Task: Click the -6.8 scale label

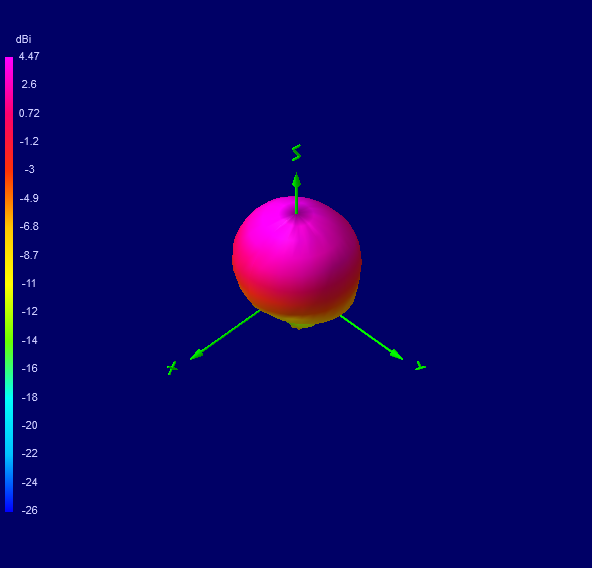Action: pos(29,226)
